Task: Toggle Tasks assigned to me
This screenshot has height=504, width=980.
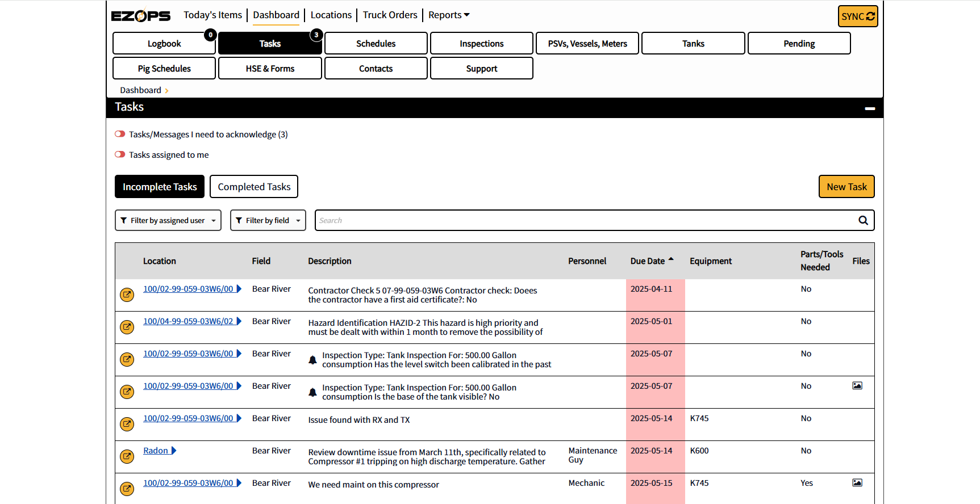Action: [x=120, y=155]
